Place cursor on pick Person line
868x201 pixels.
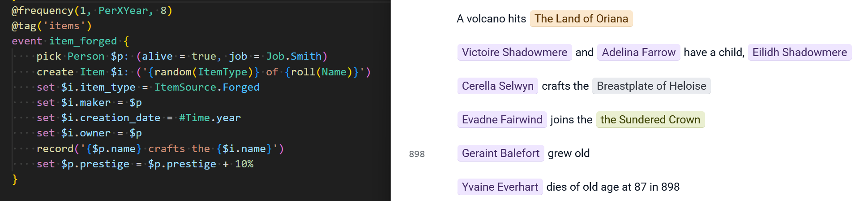tap(182, 57)
